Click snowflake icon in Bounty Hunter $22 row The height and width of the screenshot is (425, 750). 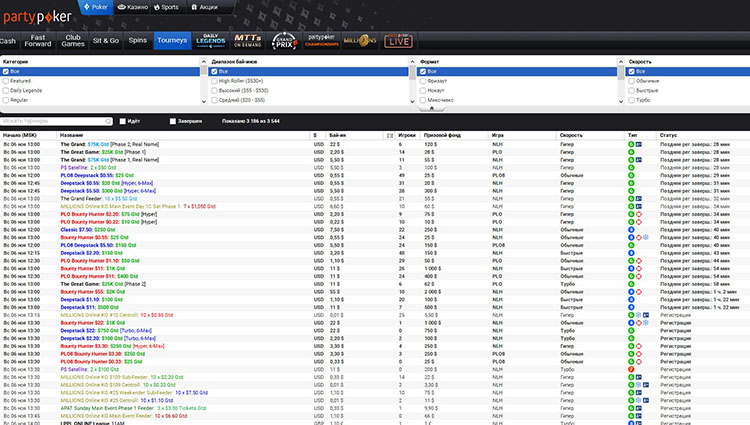pos(646,323)
